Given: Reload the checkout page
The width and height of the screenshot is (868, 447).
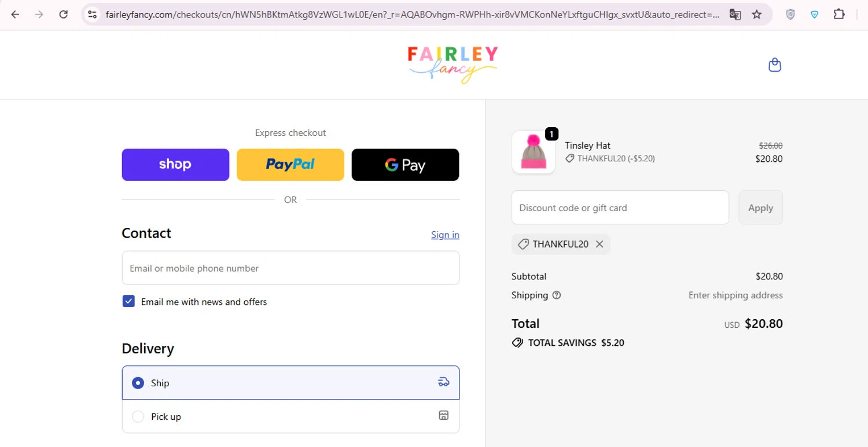Looking at the screenshot, I should (64, 14).
